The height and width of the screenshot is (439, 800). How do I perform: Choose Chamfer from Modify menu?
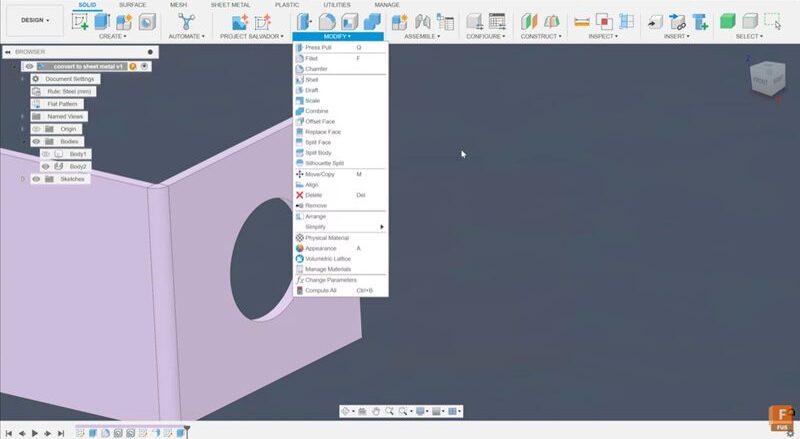[340, 69]
